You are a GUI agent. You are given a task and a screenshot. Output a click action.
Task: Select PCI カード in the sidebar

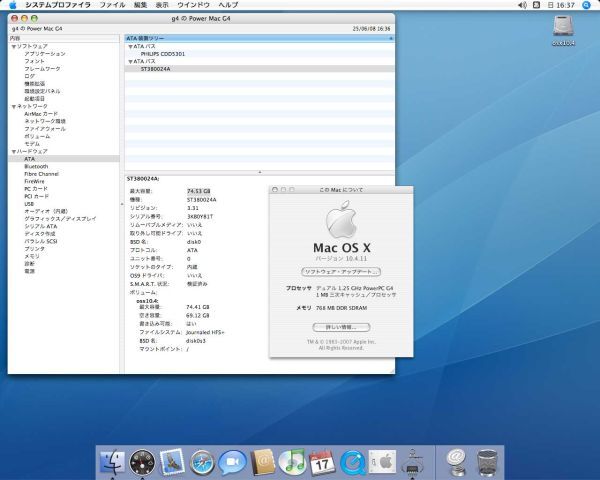click(x=37, y=196)
